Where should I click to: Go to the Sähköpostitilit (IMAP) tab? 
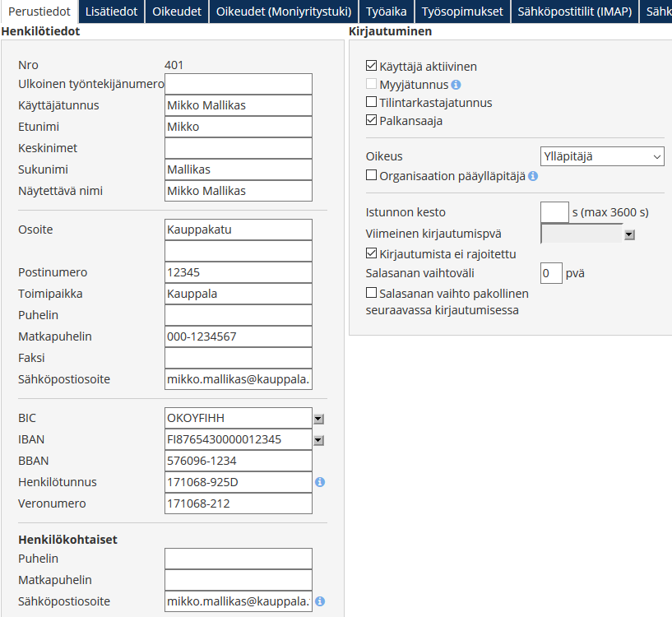(573, 12)
